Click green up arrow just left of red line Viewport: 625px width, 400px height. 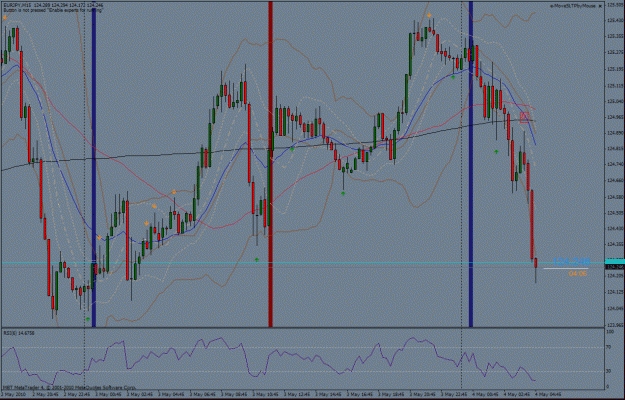point(257,260)
